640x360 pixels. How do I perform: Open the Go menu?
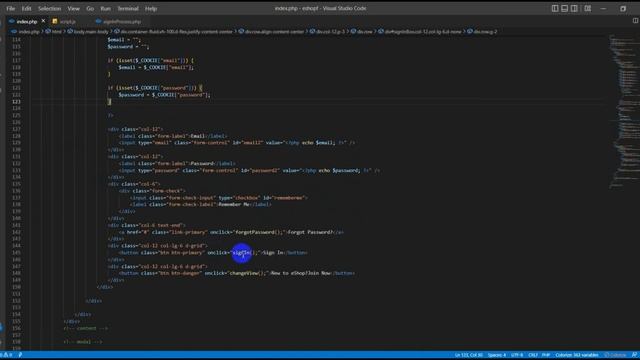click(x=90, y=8)
